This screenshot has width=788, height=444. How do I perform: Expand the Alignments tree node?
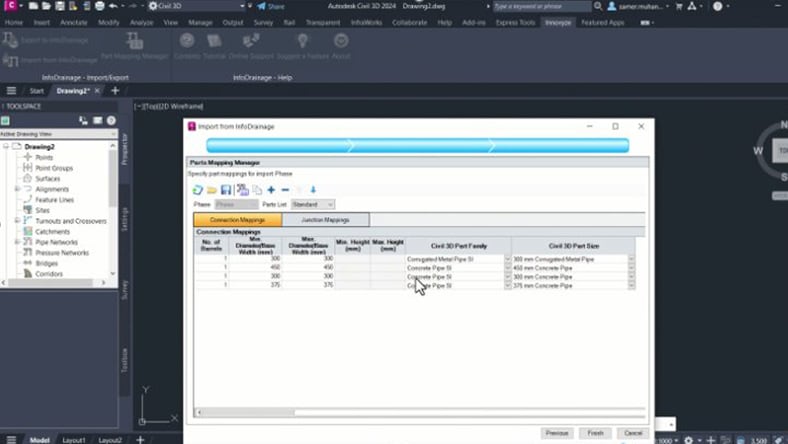click(17, 189)
